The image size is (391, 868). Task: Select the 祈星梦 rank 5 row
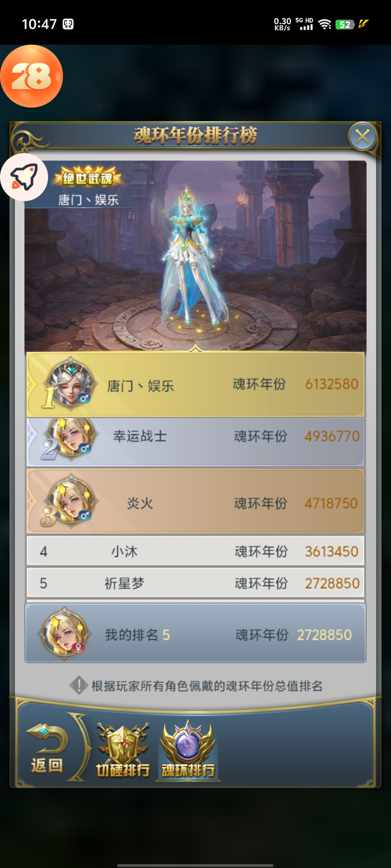(195, 583)
